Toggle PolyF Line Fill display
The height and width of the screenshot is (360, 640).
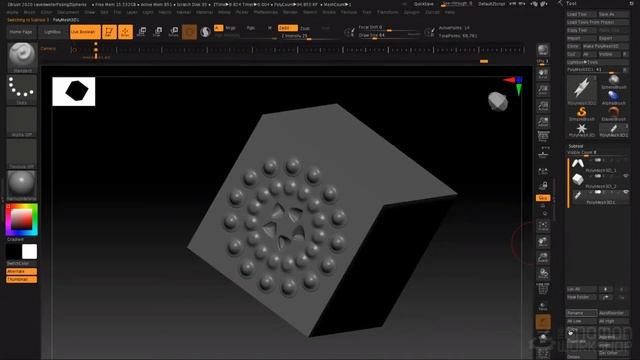(x=543, y=289)
